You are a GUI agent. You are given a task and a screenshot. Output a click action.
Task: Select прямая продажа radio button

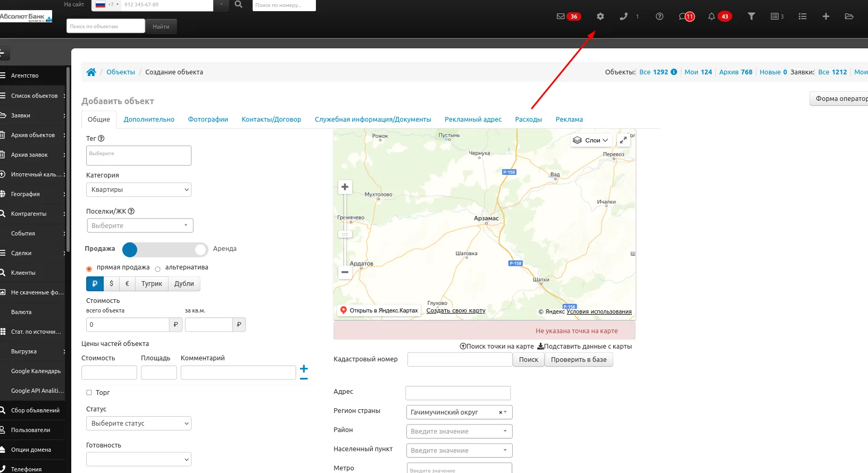pyautogui.click(x=89, y=269)
